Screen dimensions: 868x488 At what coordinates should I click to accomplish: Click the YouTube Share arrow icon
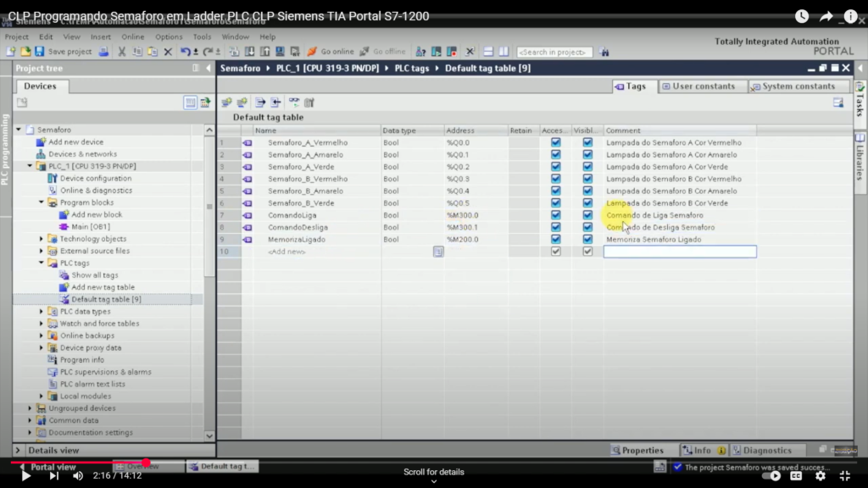pyautogui.click(x=826, y=17)
